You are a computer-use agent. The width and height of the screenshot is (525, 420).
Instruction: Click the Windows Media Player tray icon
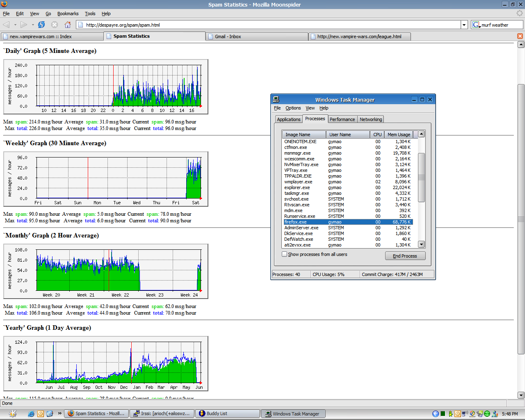pyautogui.click(x=472, y=414)
